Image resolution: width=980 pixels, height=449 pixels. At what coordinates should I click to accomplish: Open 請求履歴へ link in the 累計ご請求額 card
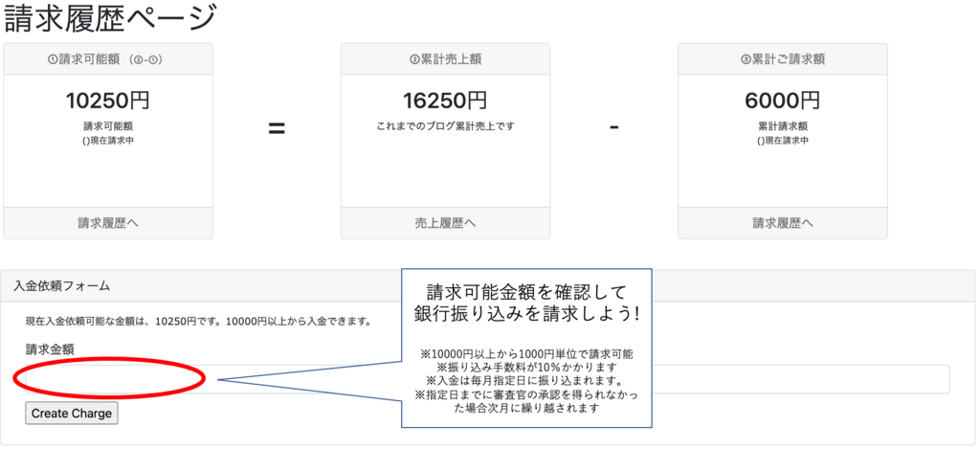click(782, 223)
